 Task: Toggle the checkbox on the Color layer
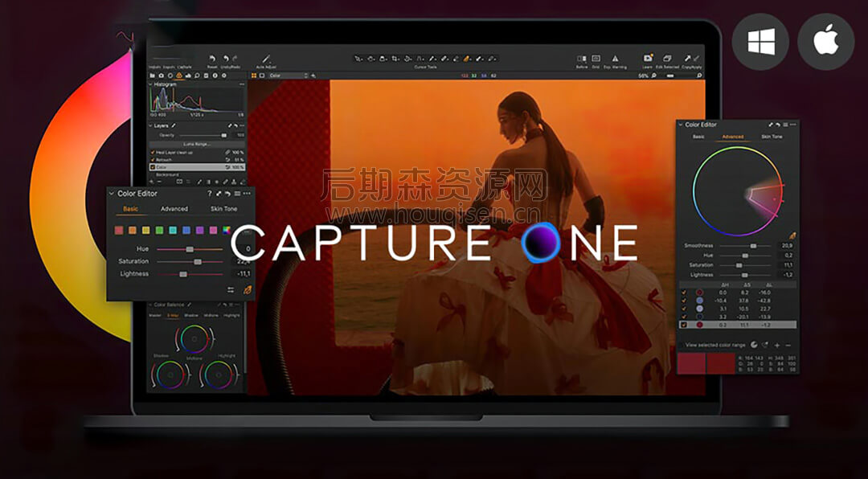[x=153, y=166]
